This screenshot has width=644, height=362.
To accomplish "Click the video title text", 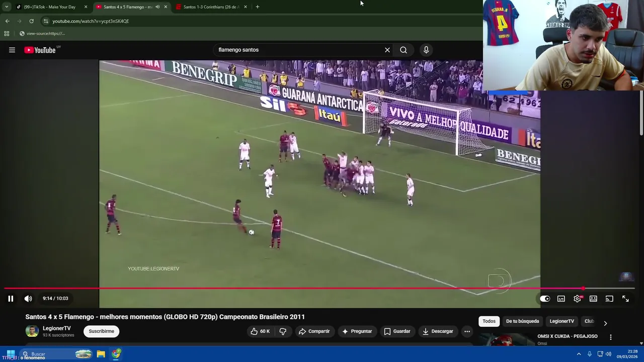I will click(x=165, y=317).
